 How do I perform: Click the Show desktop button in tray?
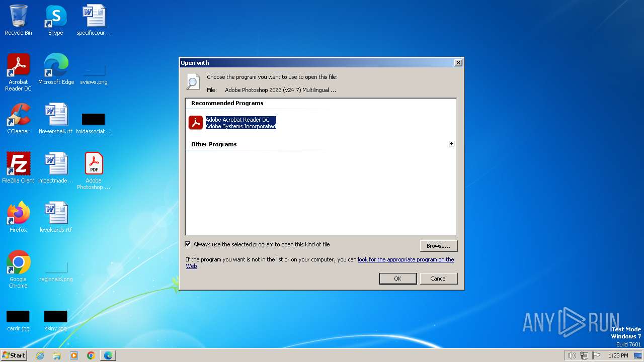tap(638, 355)
